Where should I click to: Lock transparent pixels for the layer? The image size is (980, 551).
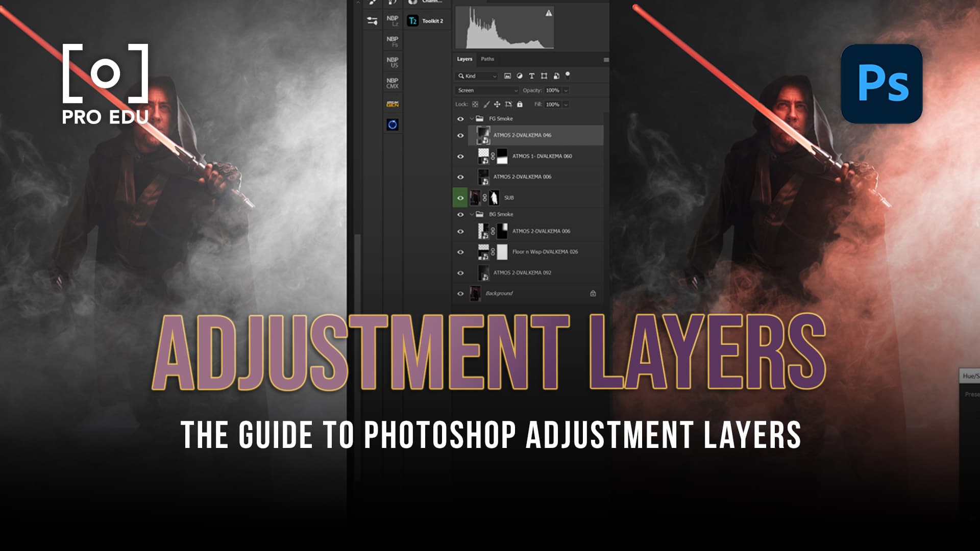tap(475, 104)
